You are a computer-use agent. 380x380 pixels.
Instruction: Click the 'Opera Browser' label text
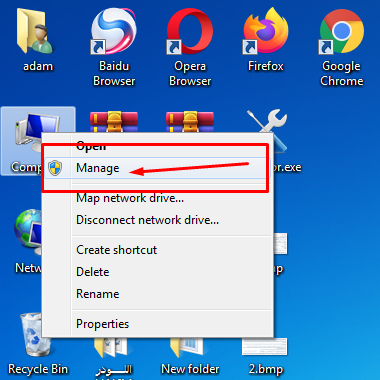(x=190, y=73)
